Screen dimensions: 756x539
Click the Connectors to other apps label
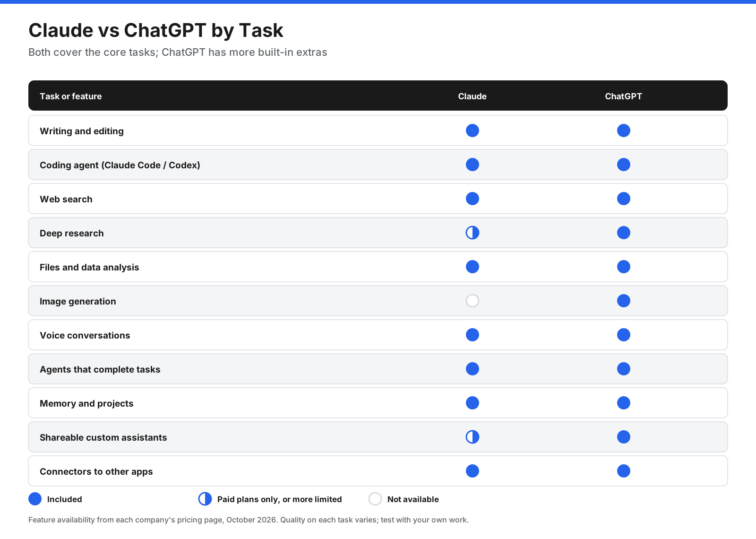coord(96,471)
